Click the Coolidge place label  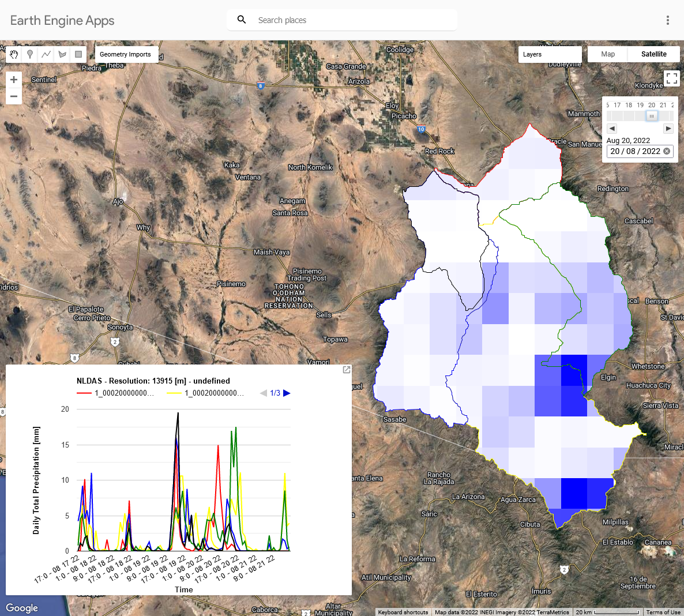[x=400, y=50]
